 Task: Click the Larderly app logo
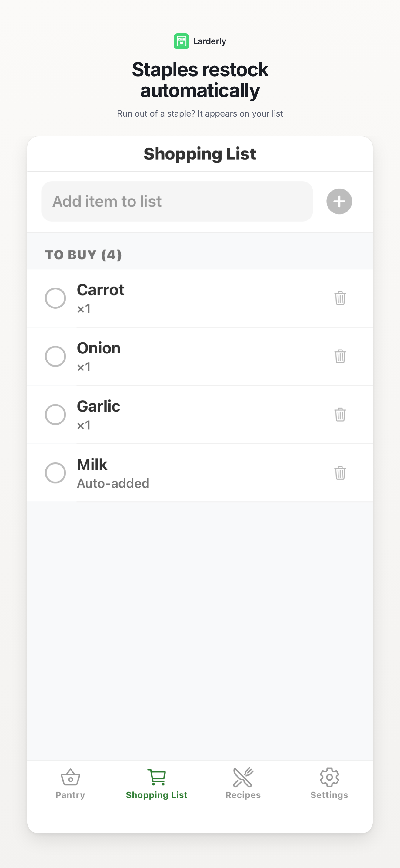click(182, 41)
